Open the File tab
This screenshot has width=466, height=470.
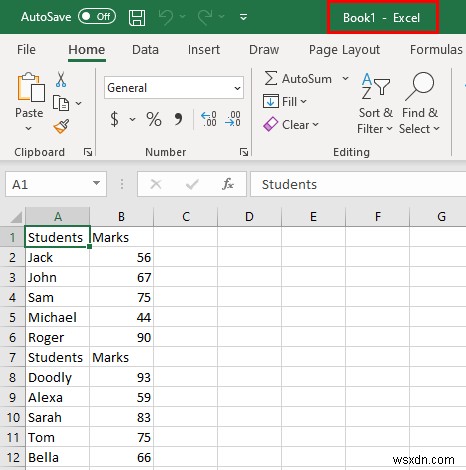click(26, 50)
